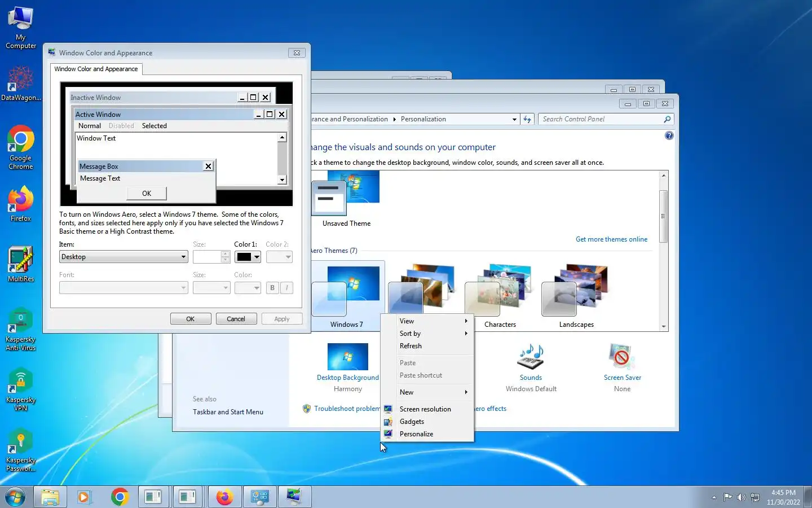
Task: Switch to Firefox on the taskbar
Action: [x=224, y=497]
